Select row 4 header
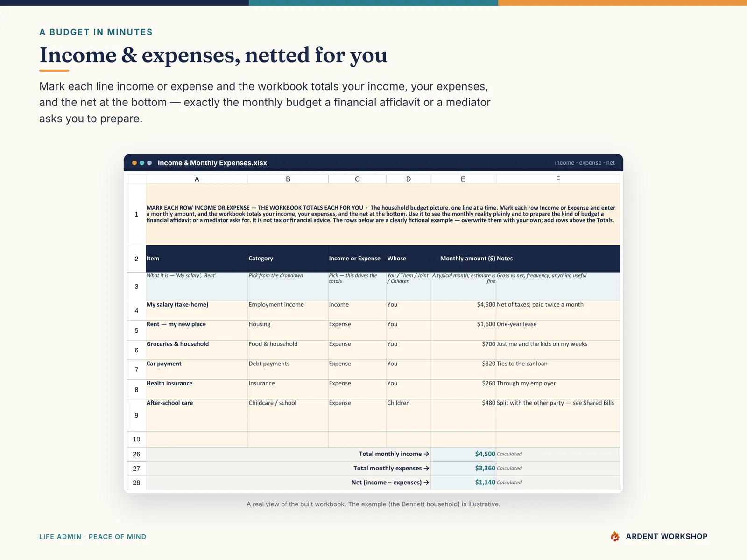 click(x=136, y=310)
